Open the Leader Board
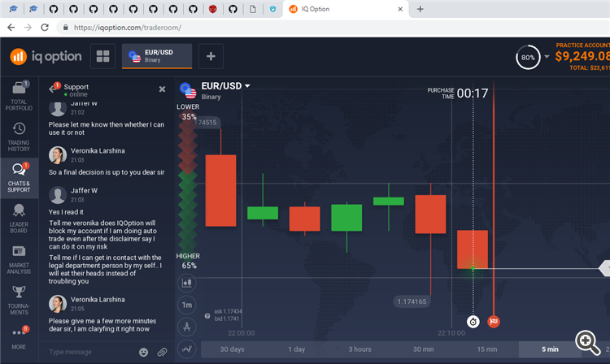Screen dimensions: 610x364 point(19,219)
